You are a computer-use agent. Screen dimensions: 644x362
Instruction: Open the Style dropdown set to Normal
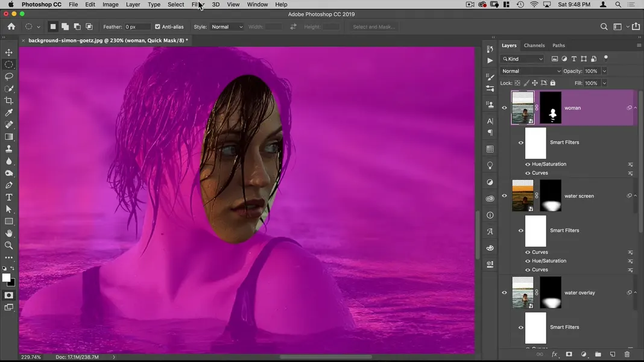point(227,27)
